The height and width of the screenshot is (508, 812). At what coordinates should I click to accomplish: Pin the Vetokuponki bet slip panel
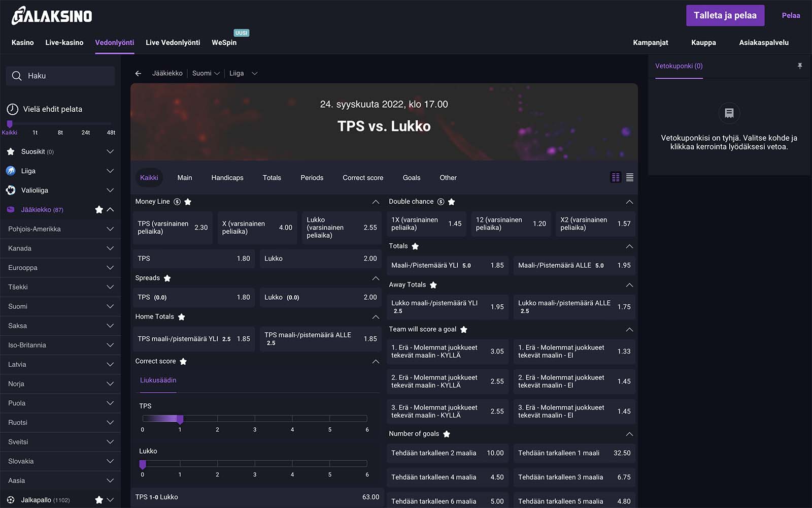tap(800, 66)
